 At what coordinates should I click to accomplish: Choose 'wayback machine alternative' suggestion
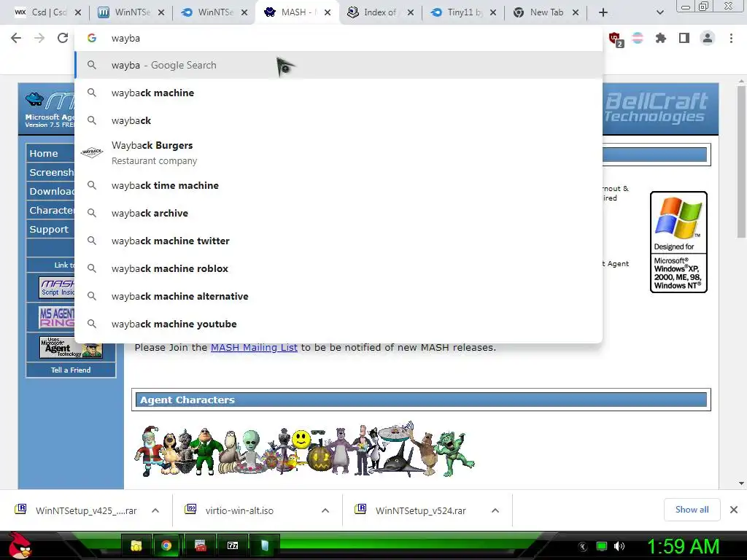tap(338, 296)
